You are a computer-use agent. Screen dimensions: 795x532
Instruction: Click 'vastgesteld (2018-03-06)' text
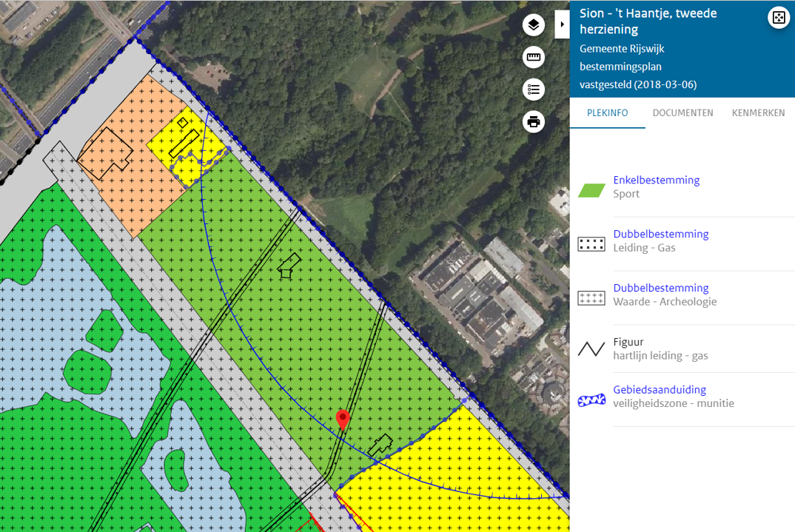[x=638, y=84]
